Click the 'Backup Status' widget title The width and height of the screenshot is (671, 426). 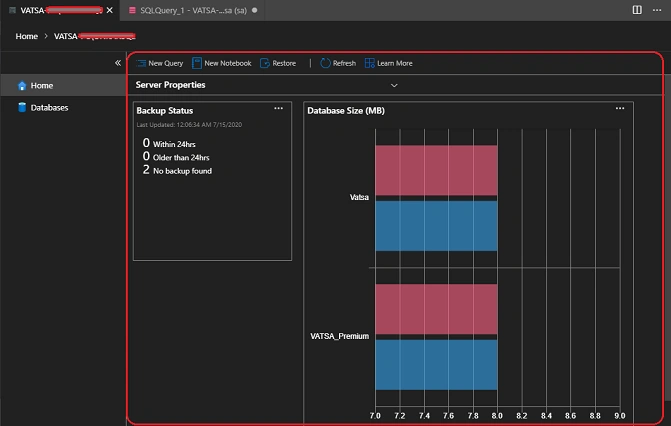click(165, 110)
